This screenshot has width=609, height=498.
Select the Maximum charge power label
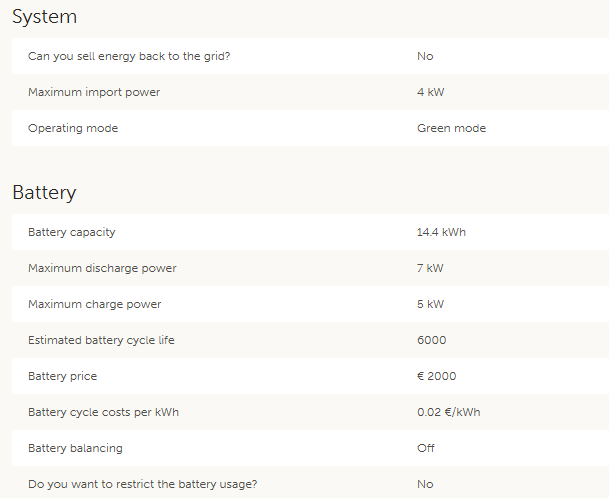(x=95, y=304)
